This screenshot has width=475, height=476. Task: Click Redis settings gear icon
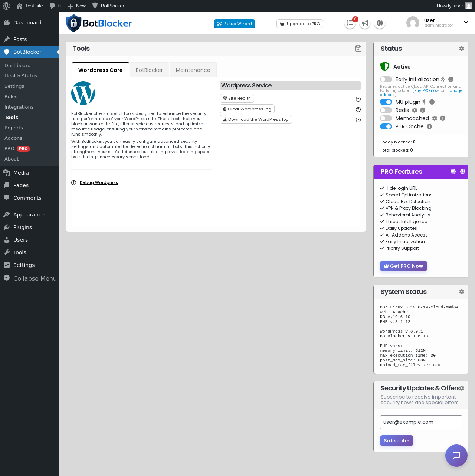point(415,110)
